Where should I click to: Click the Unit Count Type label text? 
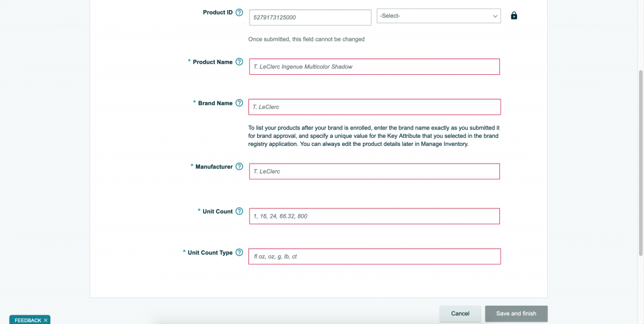210,252
